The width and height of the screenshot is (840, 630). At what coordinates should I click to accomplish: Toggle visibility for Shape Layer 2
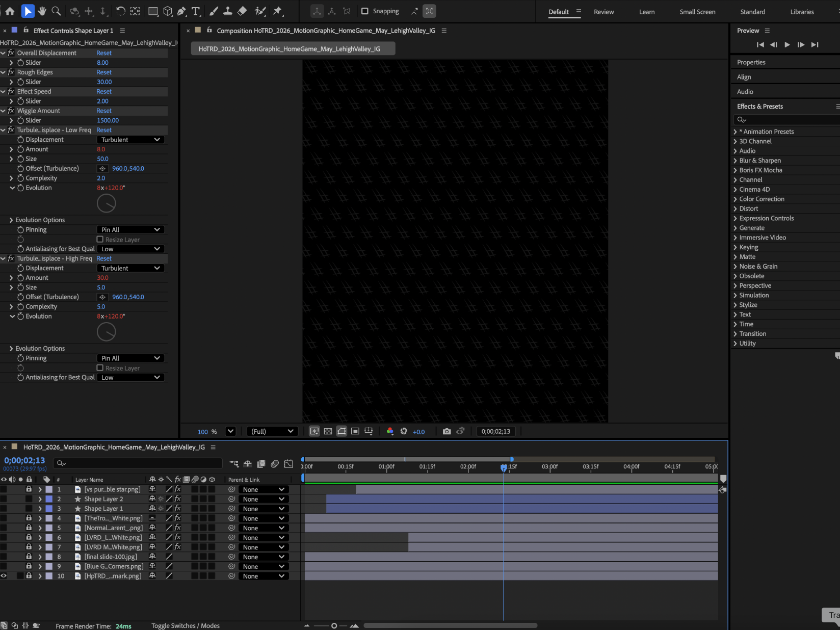(4, 499)
